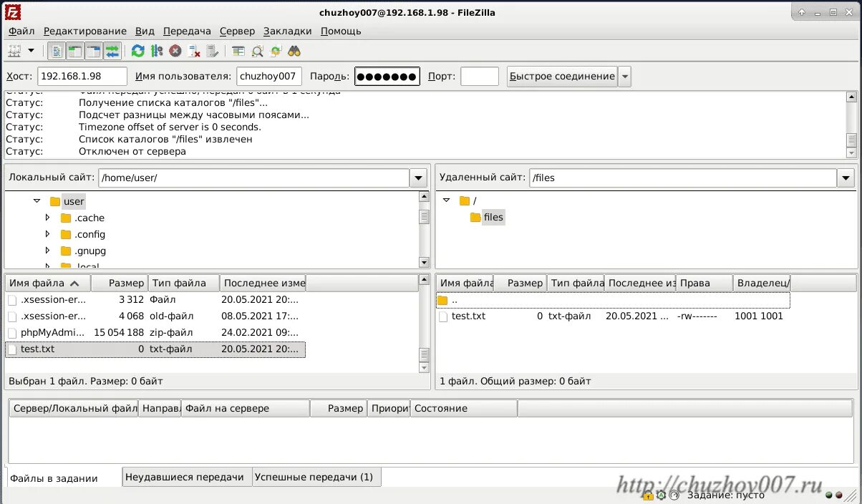The height and width of the screenshot is (504, 862).
Task: Open the Локальный сайт path dropdown
Action: [418, 178]
